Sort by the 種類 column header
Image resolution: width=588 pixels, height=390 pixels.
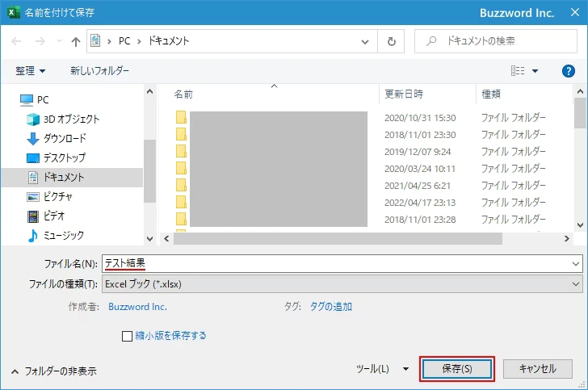click(491, 94)
